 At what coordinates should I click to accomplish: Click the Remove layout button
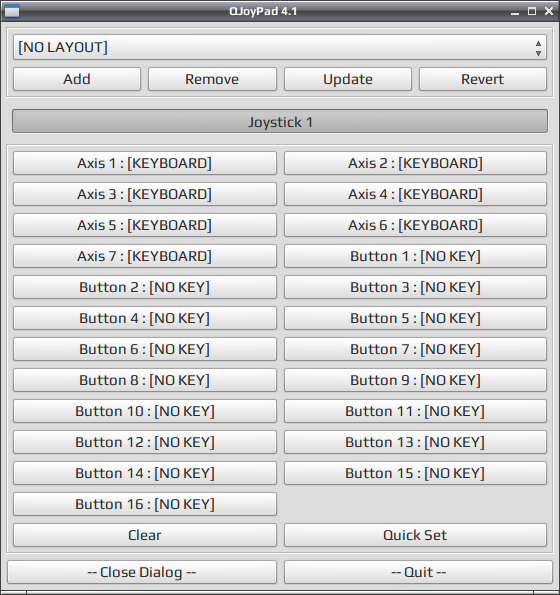point(212,79)
